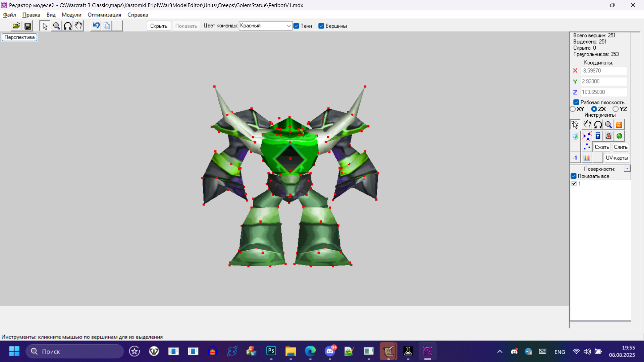Select the blue extrude arrow tool icon

click(x=598, y=136)
